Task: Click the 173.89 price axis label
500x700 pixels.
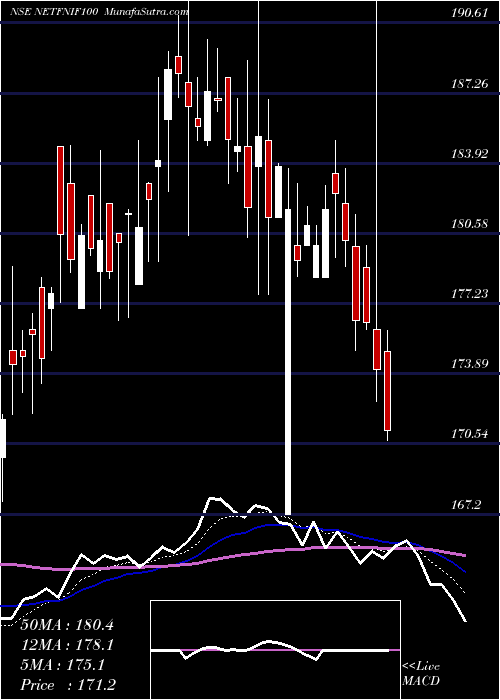Action: (x=469, y=364)
